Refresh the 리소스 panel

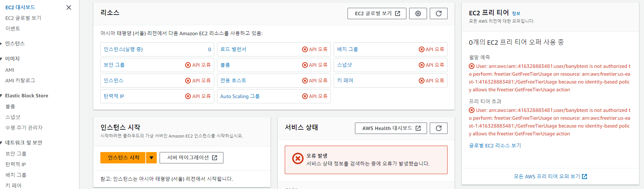pyautogui.click(x=439, y=13)
